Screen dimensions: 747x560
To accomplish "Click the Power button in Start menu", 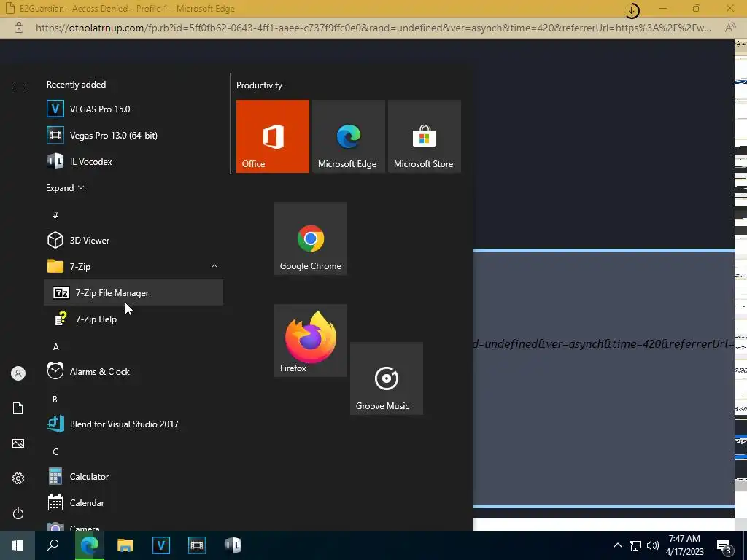I will [x=18, y=513].
